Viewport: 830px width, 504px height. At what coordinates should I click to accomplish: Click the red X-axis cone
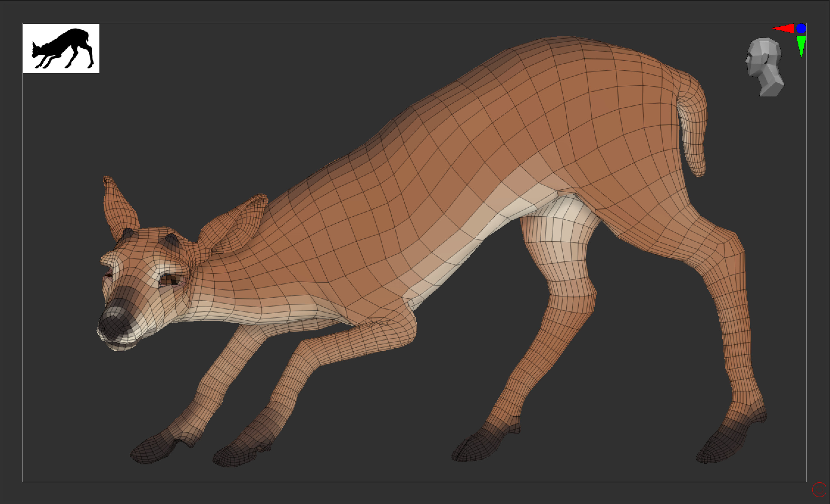coord(783,29)
